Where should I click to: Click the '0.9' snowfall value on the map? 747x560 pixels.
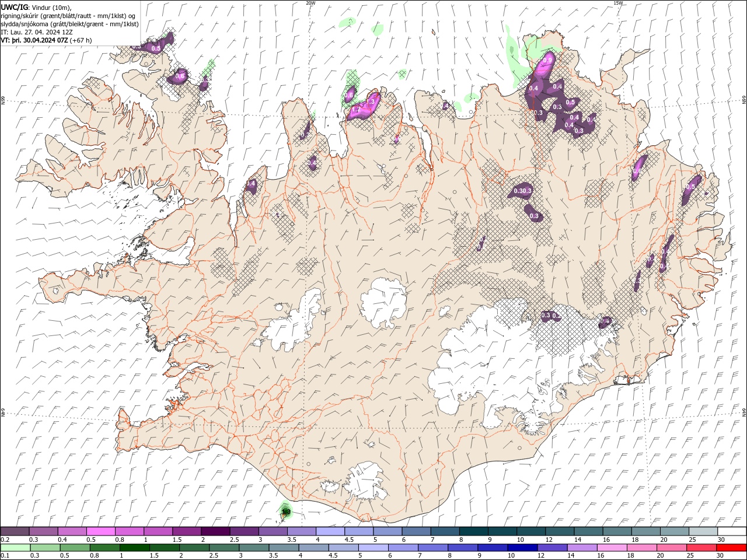[547, 60]
